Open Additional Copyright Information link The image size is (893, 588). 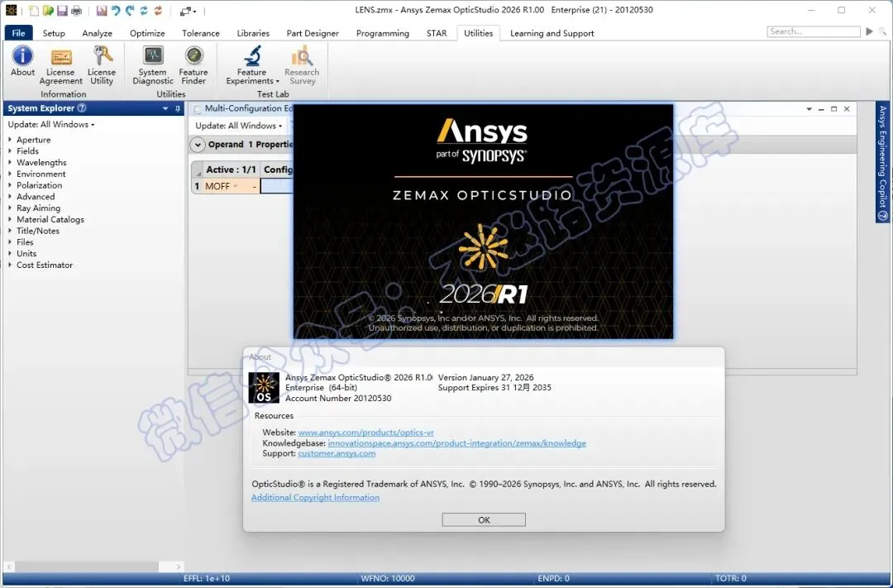pyautogui.click(x=316, y=497)
